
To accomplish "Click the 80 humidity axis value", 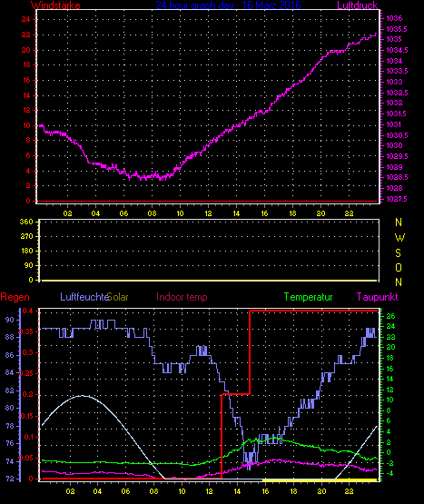I will (x=10, y=409).
